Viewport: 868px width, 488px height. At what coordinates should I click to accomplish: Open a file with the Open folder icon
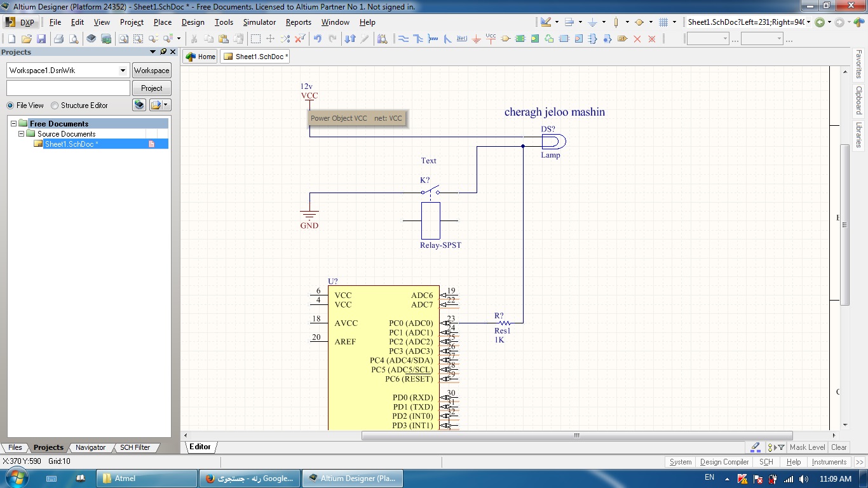[27, 39]
